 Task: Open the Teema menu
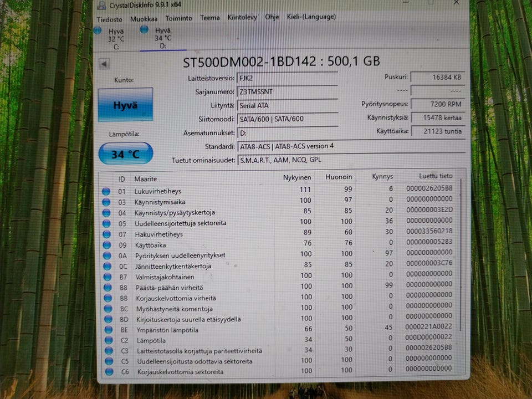pos(209,18)
